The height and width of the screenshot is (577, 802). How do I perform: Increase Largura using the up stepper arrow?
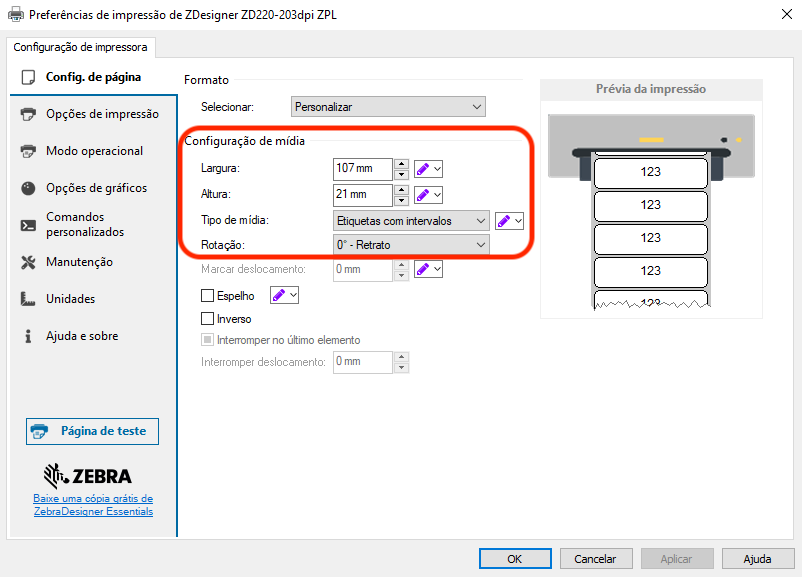[401, 163]
